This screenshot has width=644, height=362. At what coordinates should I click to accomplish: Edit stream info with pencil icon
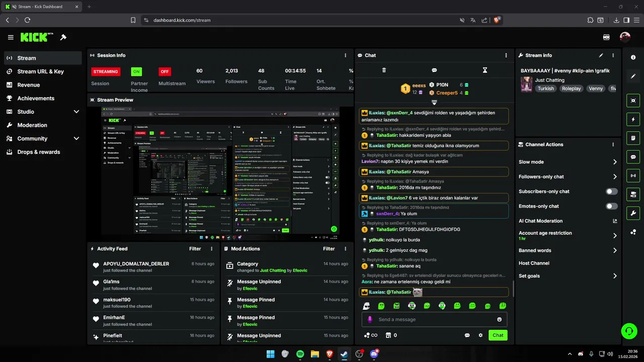coord(601,55)
